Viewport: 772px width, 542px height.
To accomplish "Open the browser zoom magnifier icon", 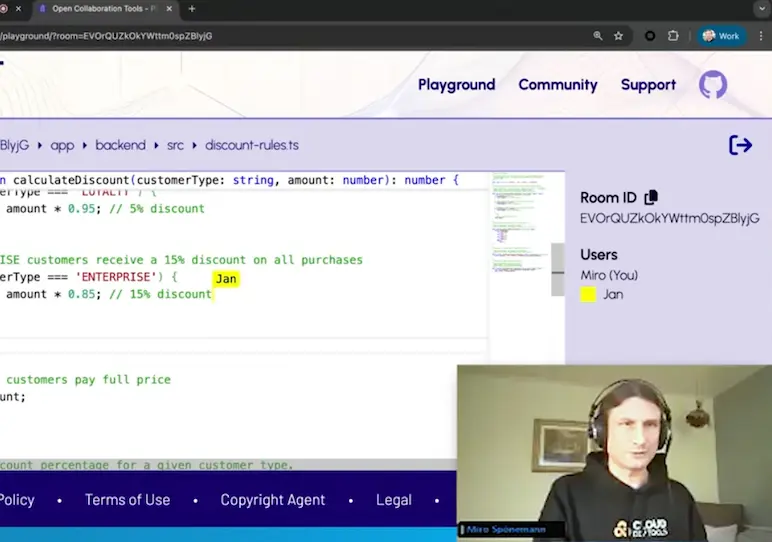I will (x=598, y=36).
